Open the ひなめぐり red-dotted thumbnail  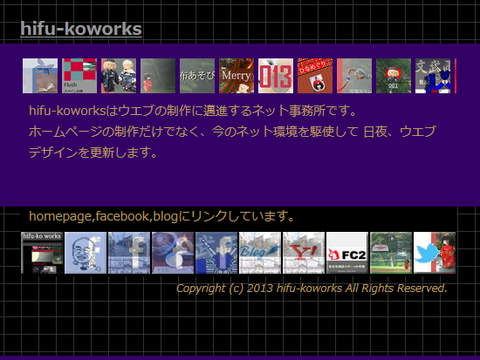pos(315,76)
